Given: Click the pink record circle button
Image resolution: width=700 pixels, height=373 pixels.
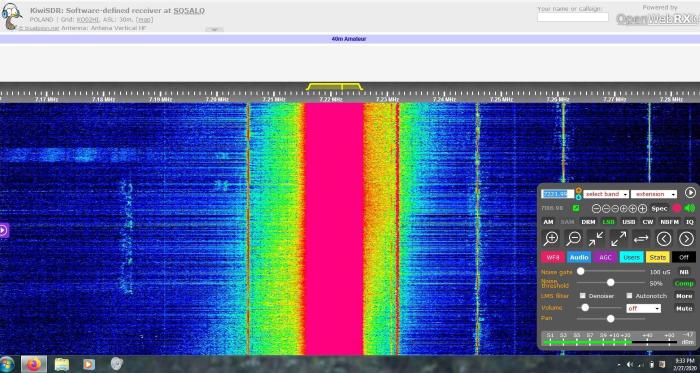Looking at the screenshot, I should pos(677,208).
